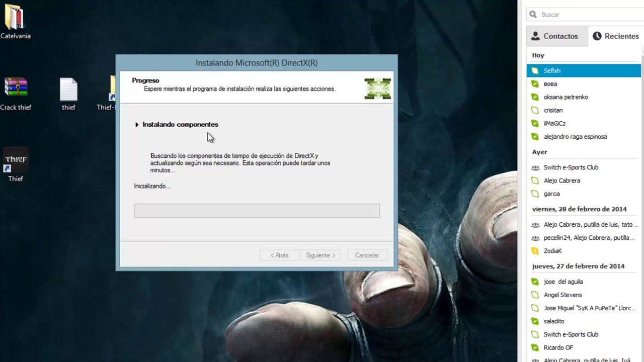This screenshot has height=362, width=644.
Task: Open the Sefixh conversation
Action: click(x=584, y=71)
